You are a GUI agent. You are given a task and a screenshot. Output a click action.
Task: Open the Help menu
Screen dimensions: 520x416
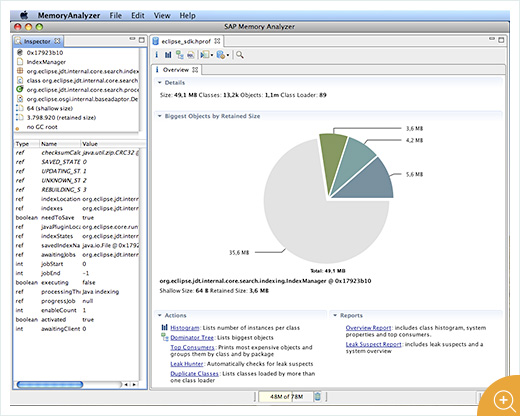[x=187, y=15]
